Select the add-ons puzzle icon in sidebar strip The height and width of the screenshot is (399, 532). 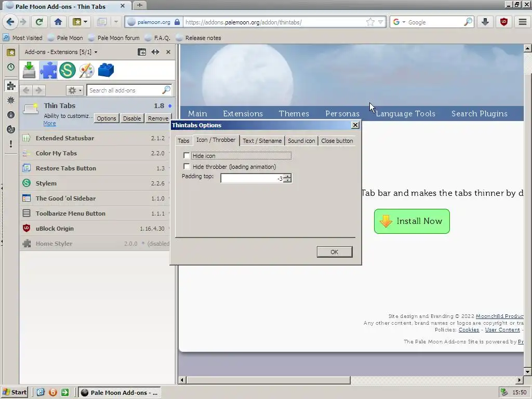[x=11, y=86]
